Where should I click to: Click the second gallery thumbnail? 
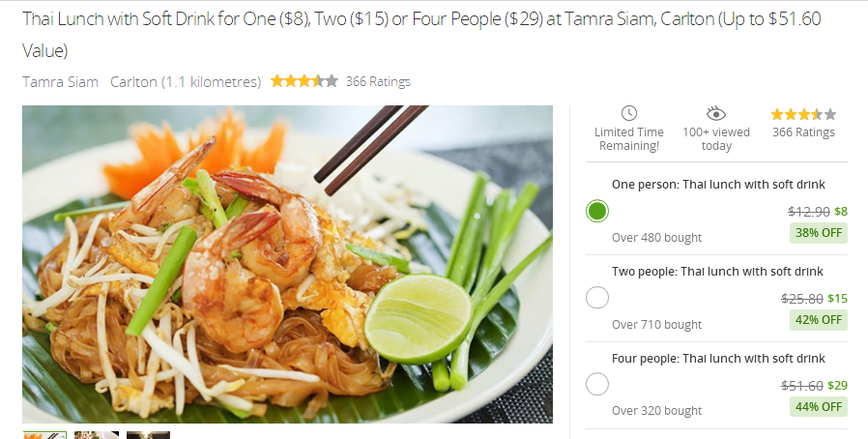pos(97,435)
